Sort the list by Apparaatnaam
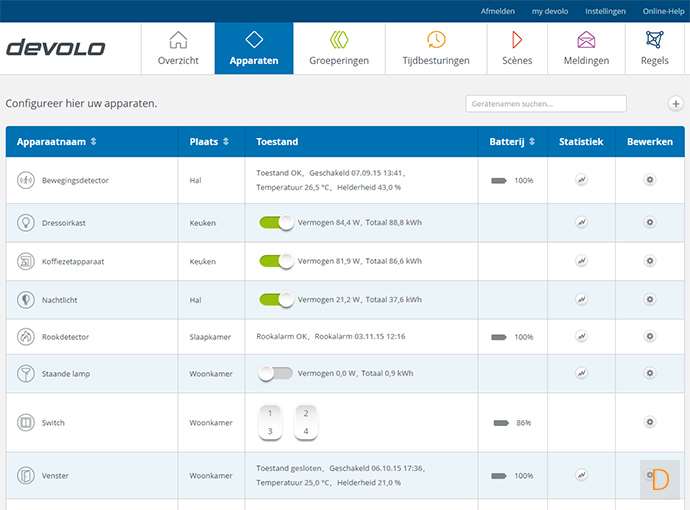 (x=56, y=142)
